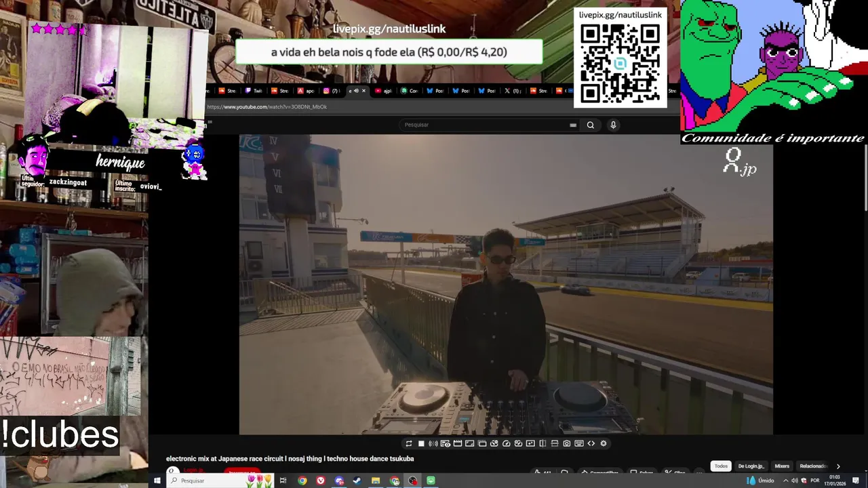
Task: Click the clapperboard icon in the player toolbar
Action: pyautogui.click(x=458, y=443)
